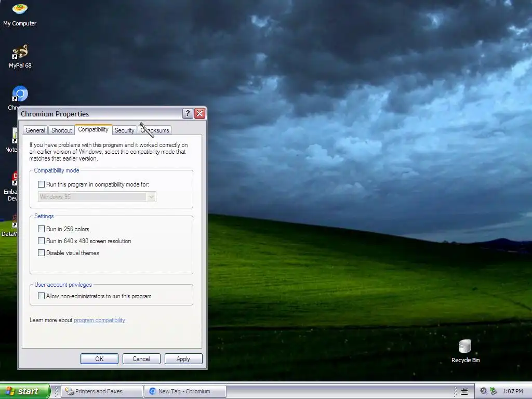Open the Recycle Bin icon

click(465, 351)
